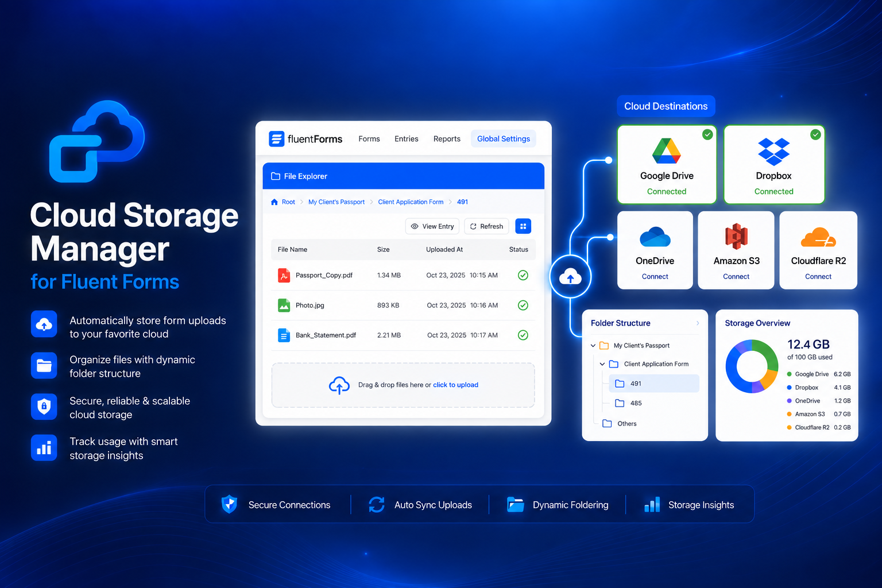Viewport: 882px width, 588px height.
Task: Expand the Folder Structure panel arrow
Action: [x=698, y=323]
